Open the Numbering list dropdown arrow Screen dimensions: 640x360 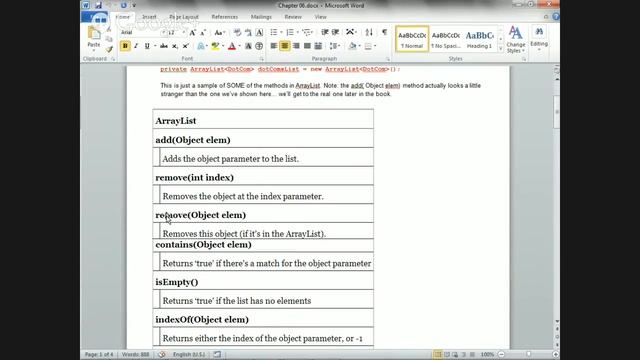tap(298, 32)
